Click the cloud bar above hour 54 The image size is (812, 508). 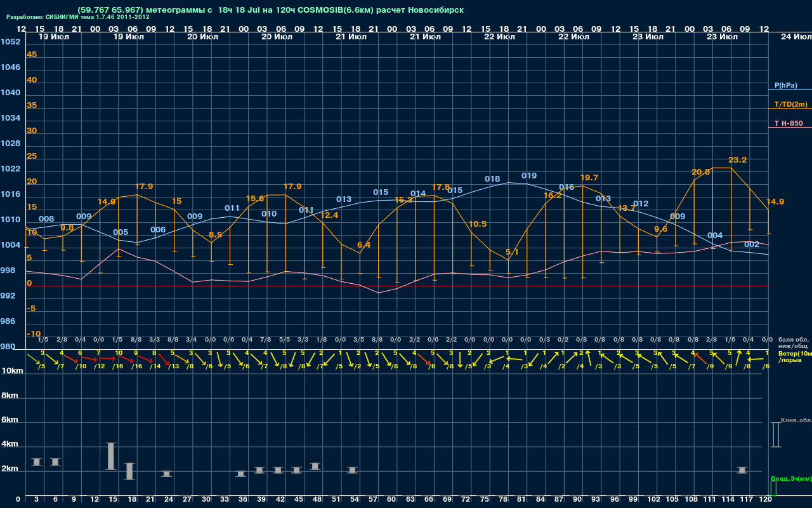pos(352,470)
